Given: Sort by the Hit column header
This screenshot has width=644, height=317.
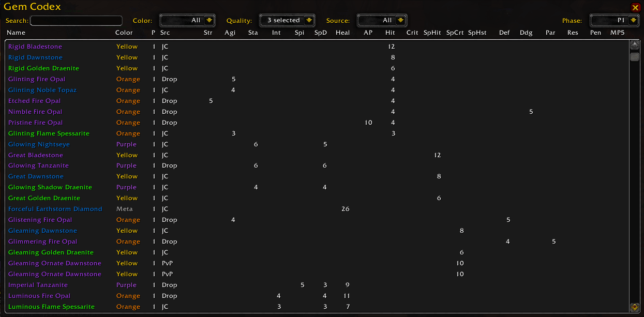Looking at the screenshot, I should point(390,33).
